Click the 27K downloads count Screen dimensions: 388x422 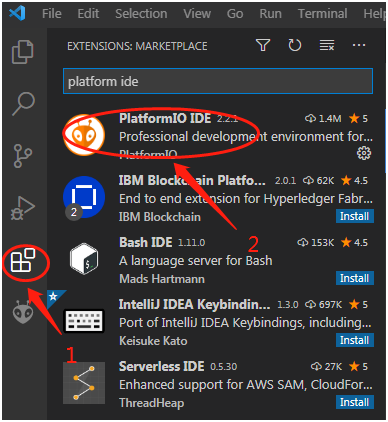click(x=326, y=367)
